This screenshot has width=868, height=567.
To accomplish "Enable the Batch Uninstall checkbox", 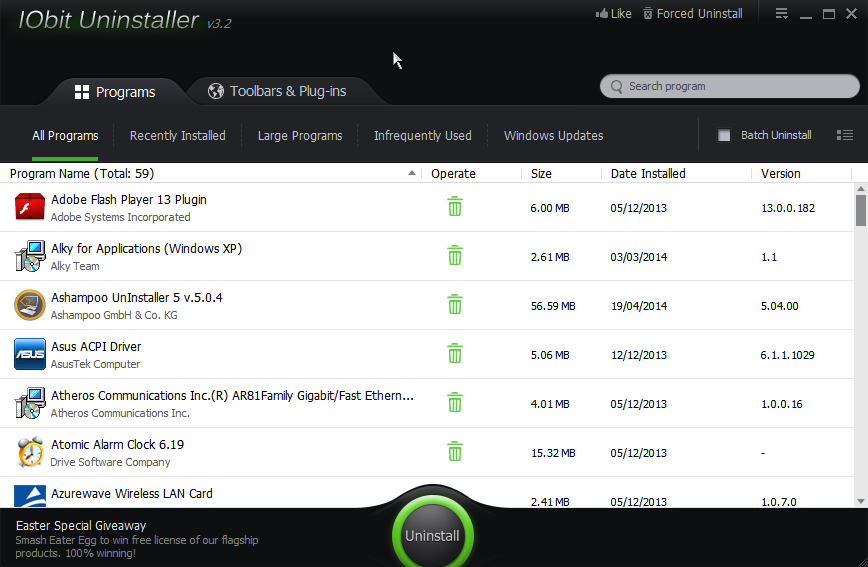I will [724, 135].
